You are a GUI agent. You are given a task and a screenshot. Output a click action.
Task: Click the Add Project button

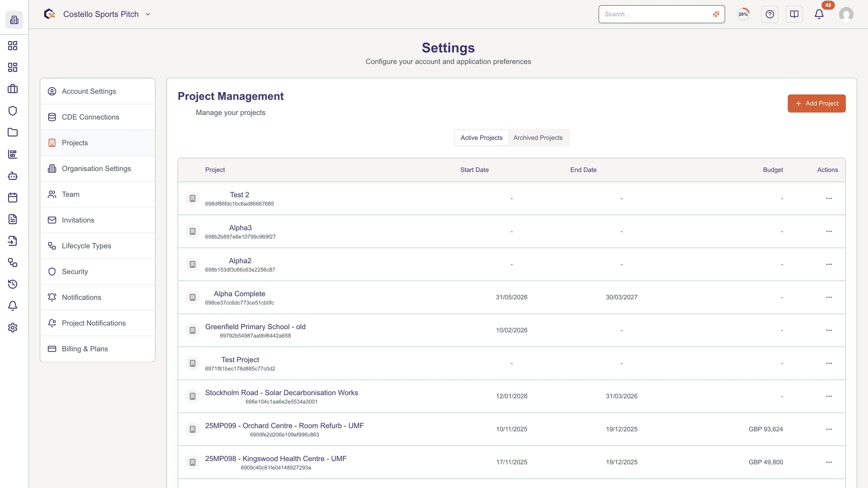click(816, 103)
